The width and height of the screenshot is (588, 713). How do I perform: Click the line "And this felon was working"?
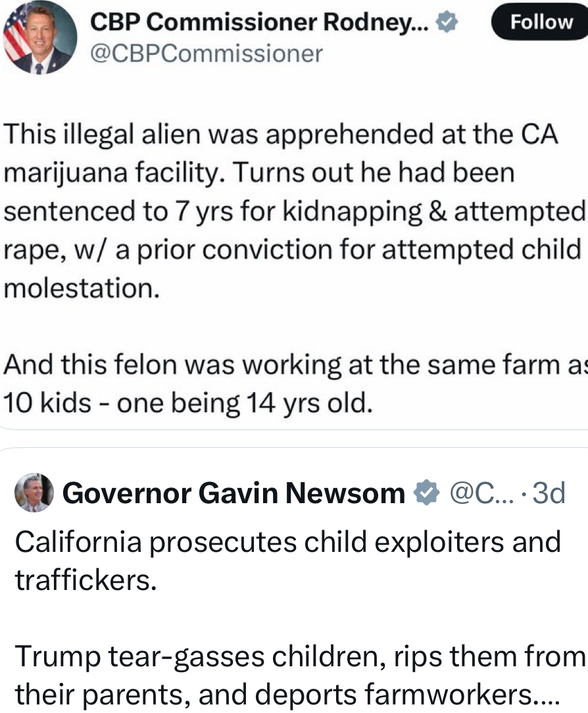tap(294, 364)
